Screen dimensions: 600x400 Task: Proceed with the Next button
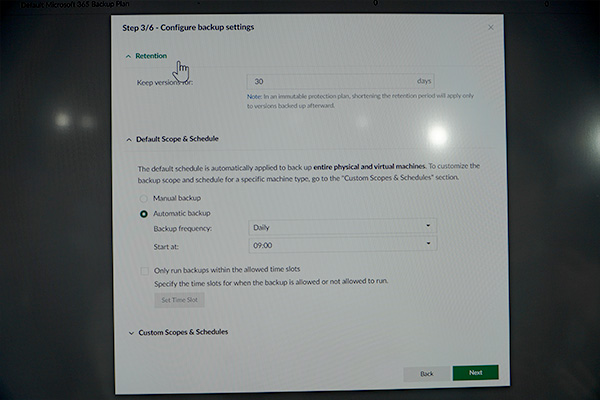476,372
